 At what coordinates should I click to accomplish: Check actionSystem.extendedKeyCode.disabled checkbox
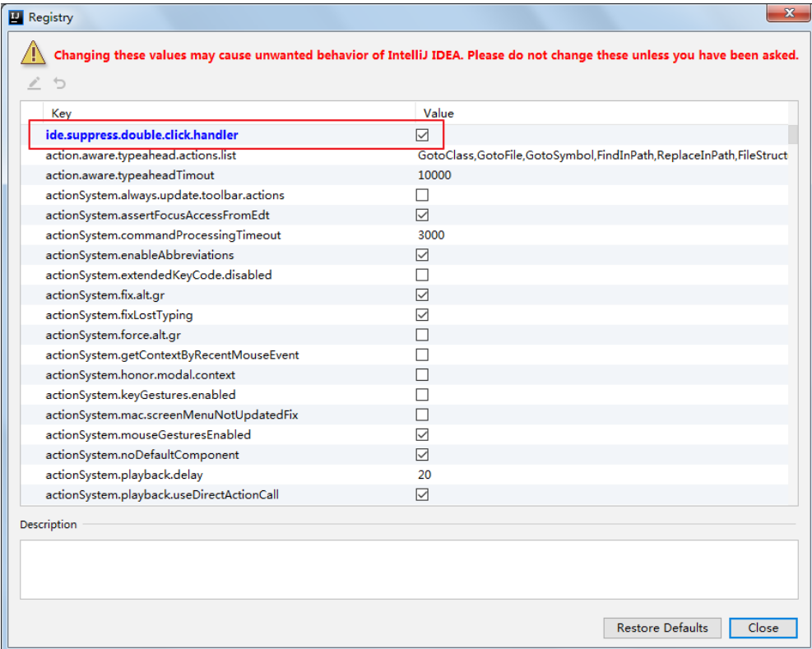coord(422,275)
